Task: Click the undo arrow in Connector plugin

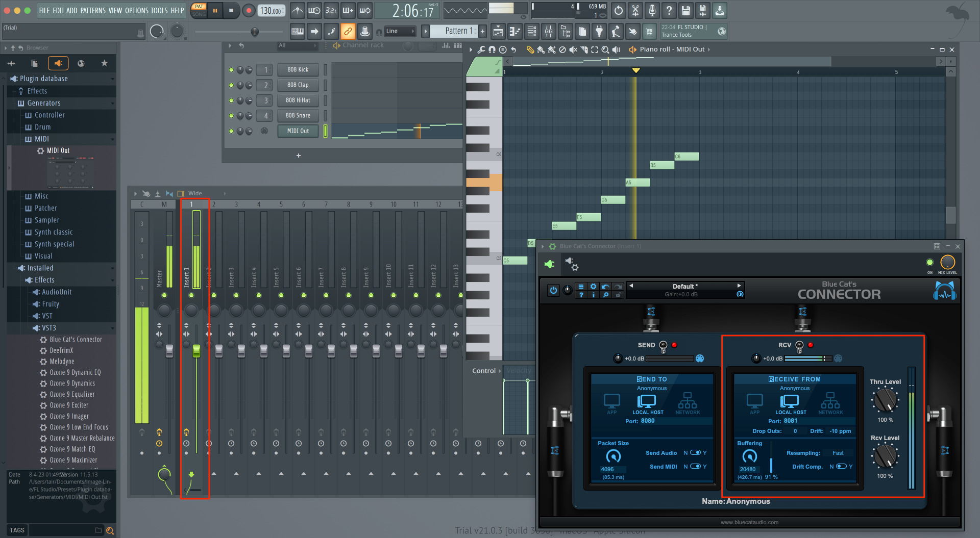Action: tap(605, 287)
